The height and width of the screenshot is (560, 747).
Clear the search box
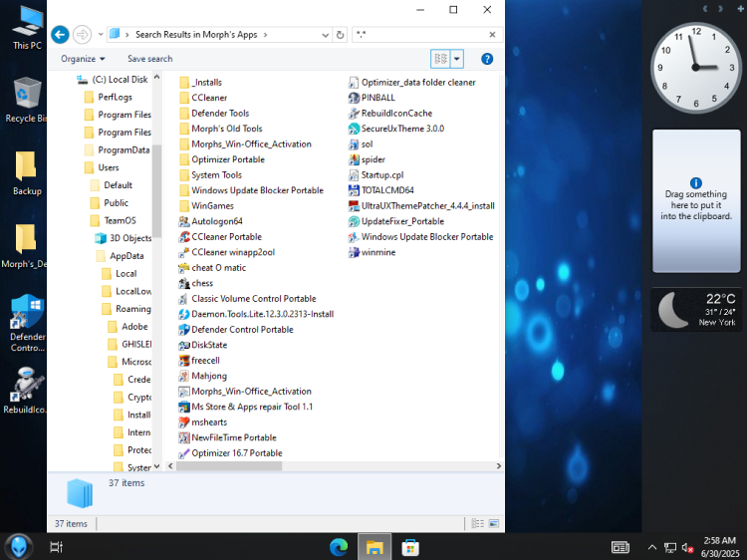[x=492, y=34]
